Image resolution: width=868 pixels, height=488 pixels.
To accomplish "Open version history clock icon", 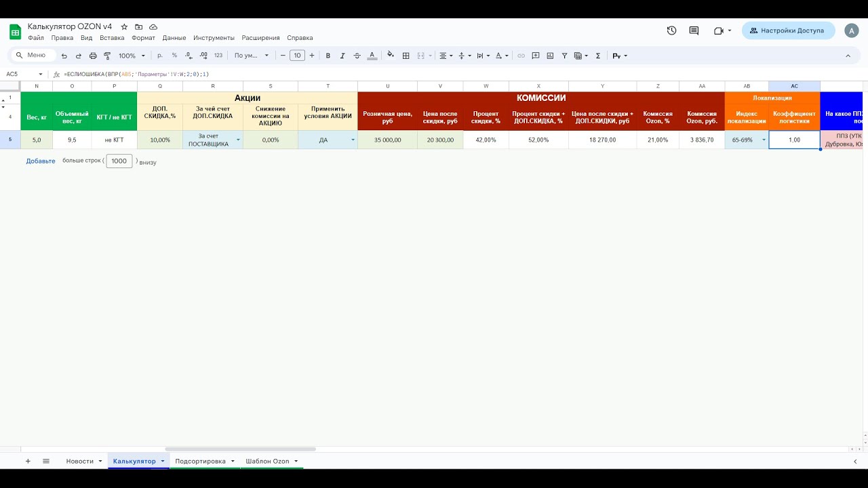I will click(x=671, y=30).
